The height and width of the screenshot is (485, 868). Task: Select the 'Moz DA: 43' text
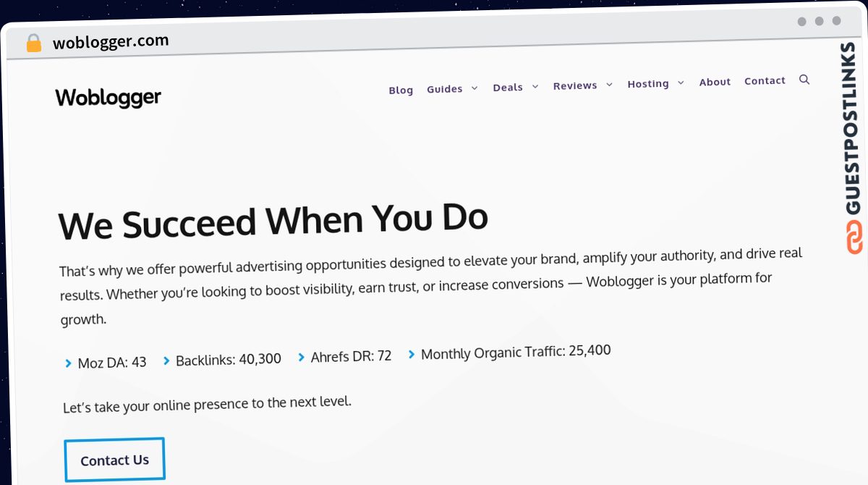coord(112,363)
